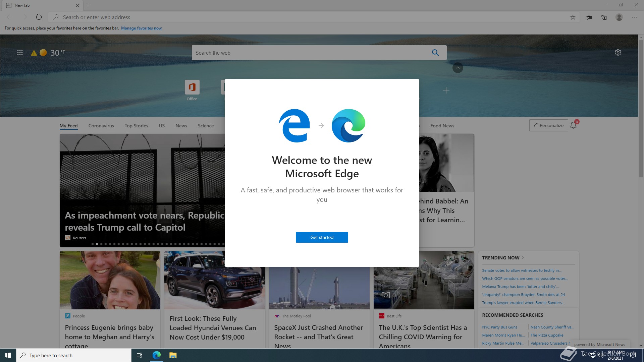Open weather forecast at 30°F

click(53, 53)
